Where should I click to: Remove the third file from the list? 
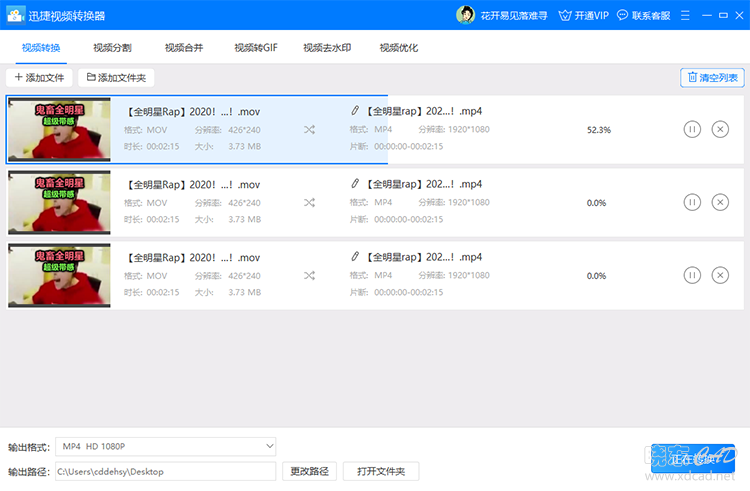tap(720, 275)
